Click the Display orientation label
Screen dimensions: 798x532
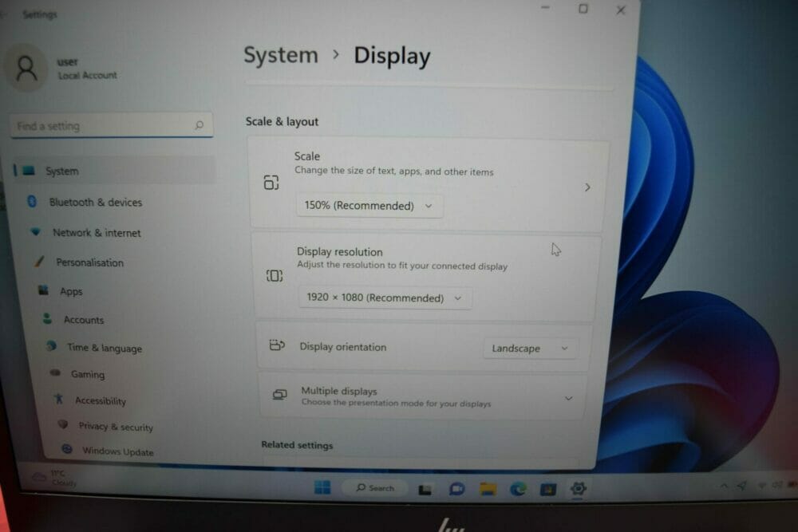click(x=342, y=347)
